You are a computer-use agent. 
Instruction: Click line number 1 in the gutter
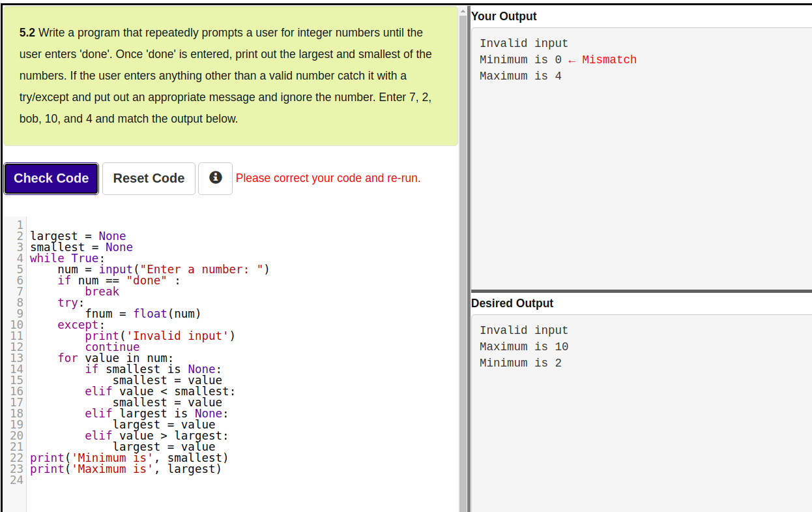click(20, 225)
